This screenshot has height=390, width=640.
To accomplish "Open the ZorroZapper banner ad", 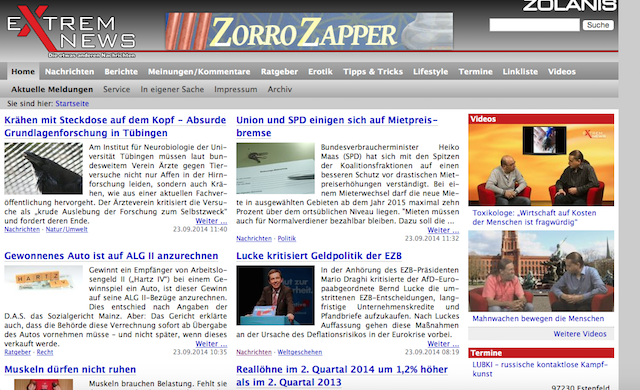I will (309, 31).
